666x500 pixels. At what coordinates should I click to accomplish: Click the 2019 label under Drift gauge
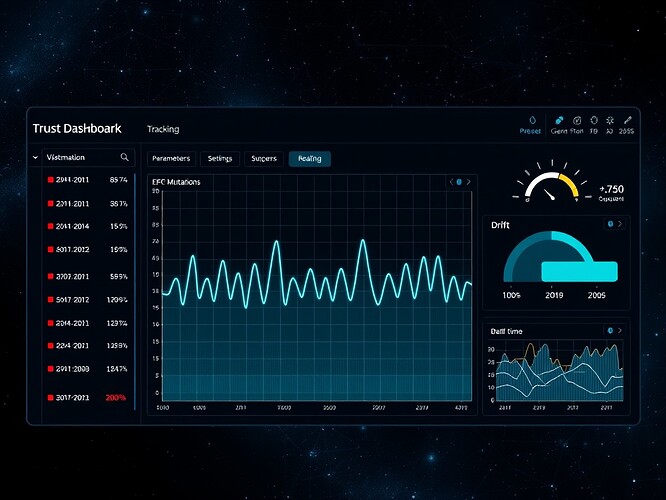pos(554,295)
